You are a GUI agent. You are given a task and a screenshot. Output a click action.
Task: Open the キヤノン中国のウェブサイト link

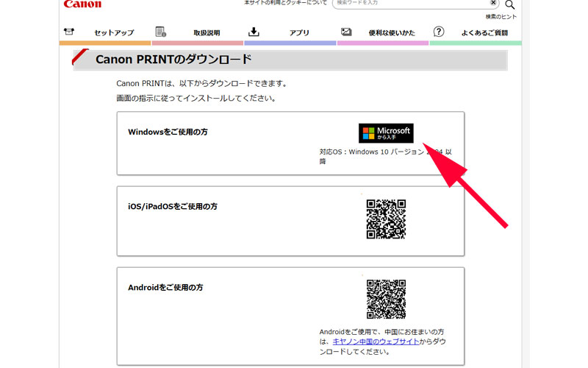pos(375,342)
